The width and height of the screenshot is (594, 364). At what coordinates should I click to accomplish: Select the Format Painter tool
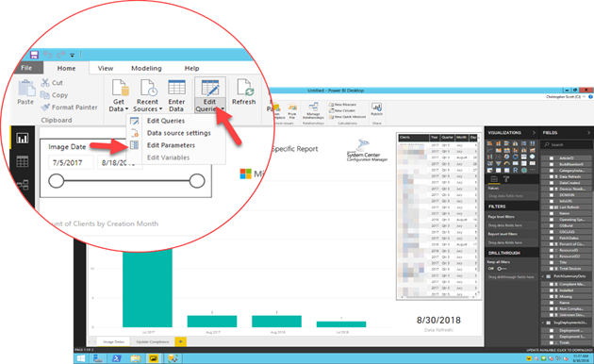coord(70,108)
